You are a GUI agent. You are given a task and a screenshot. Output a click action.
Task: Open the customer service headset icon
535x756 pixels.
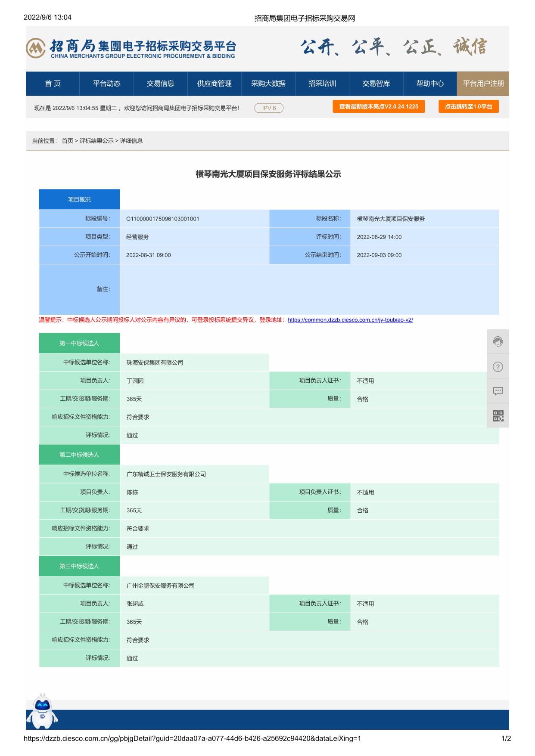pos(498,342)
